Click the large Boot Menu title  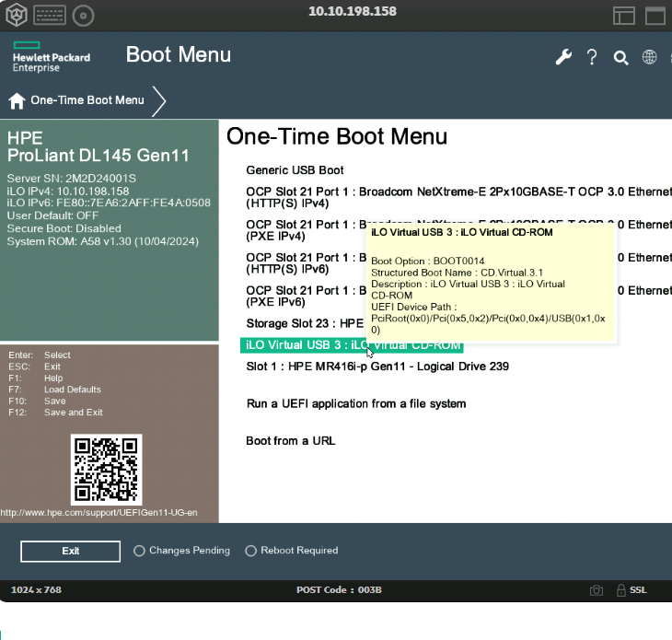coord(179,55)
